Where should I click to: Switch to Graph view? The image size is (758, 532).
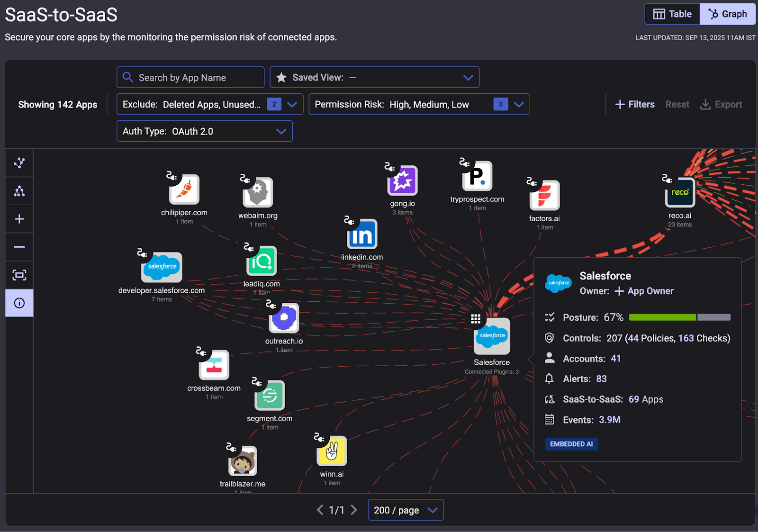[x=728, y=14]
